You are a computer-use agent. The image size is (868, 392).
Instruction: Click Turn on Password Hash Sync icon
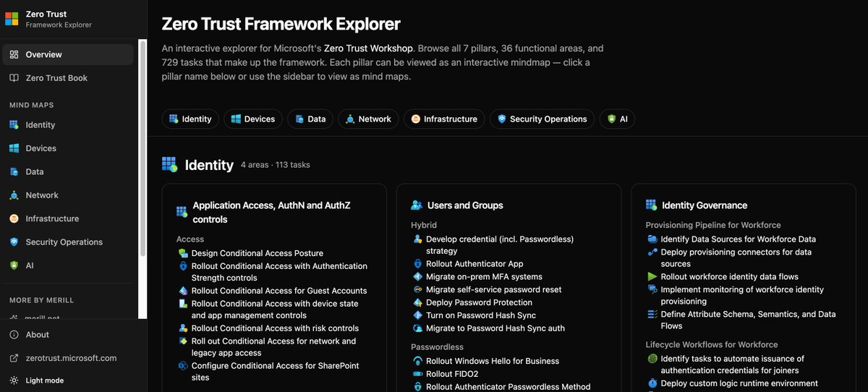point(418,315)
